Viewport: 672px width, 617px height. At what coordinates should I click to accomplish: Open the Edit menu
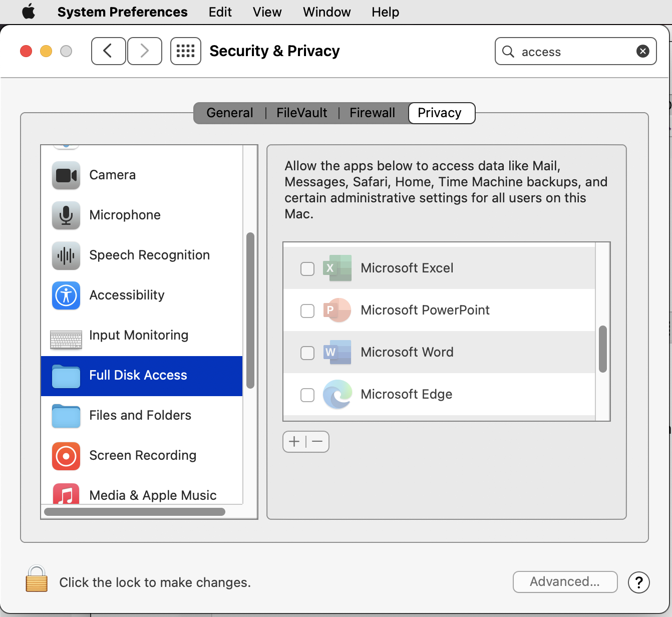(x=220, y=12)
